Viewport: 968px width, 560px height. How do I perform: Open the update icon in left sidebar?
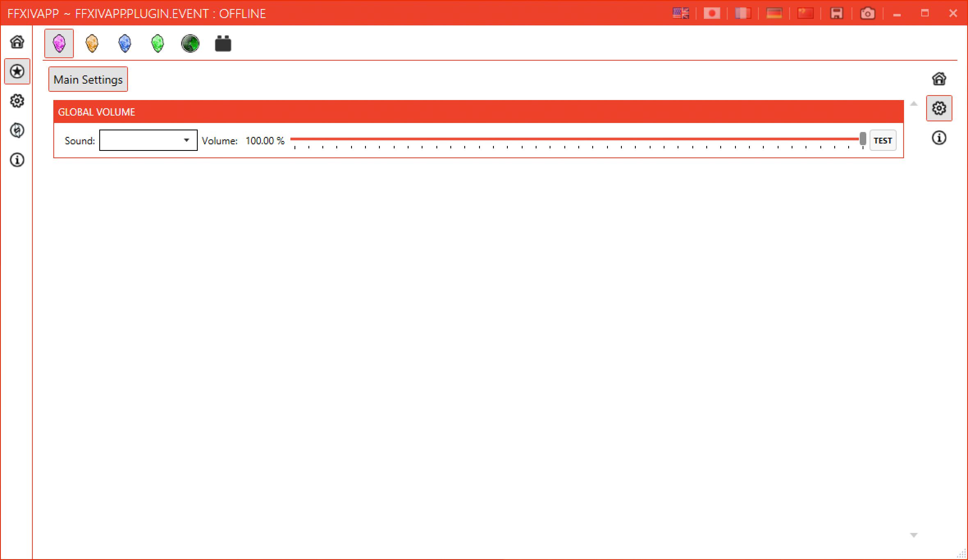17,130
